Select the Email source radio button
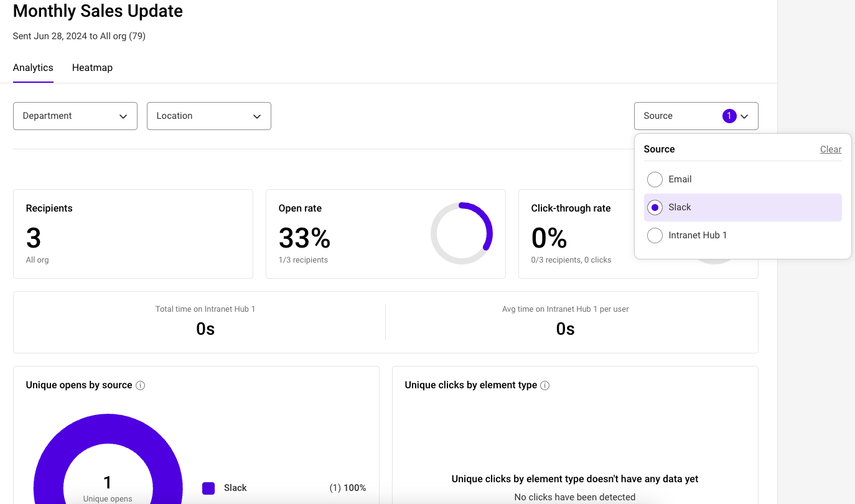The width and height of the screenshot is (855, 504). 655,179
